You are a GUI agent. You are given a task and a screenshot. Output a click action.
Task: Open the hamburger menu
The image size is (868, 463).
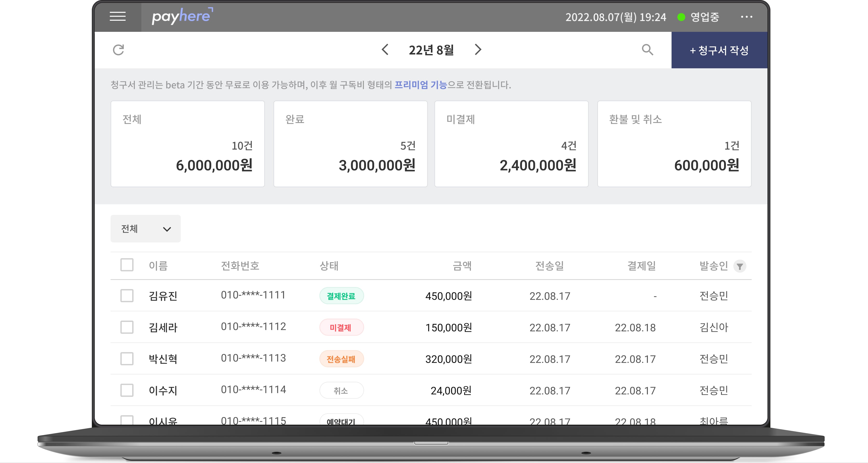tap(118, 16)
